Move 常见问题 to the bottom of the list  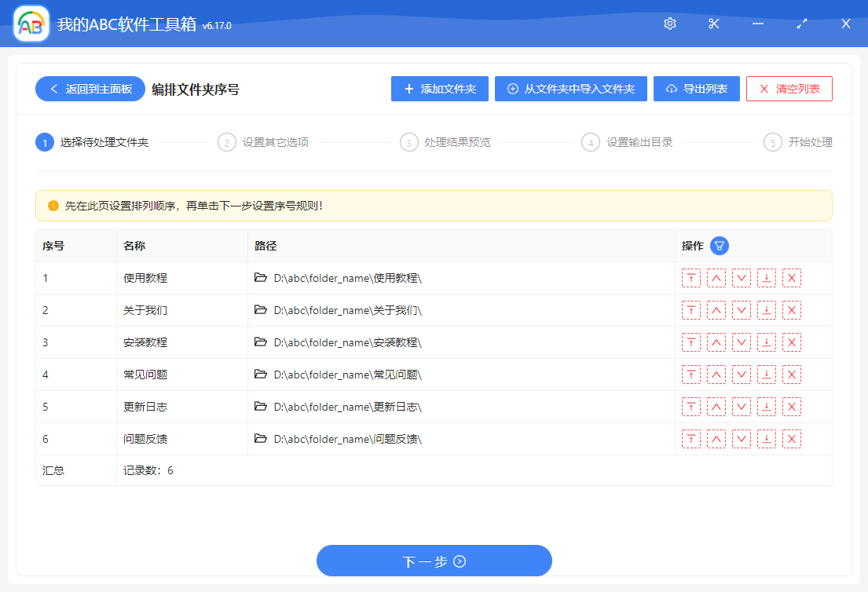[767, 374]
